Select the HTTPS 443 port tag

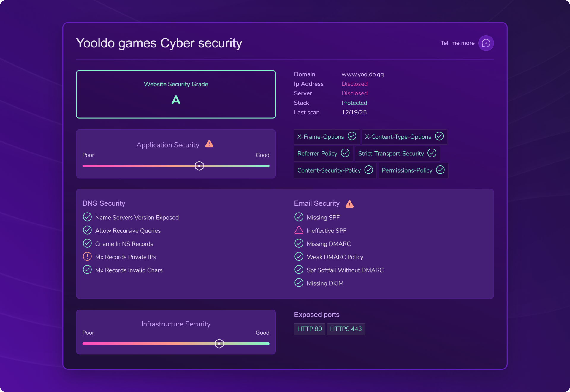[x=346, y=329]
